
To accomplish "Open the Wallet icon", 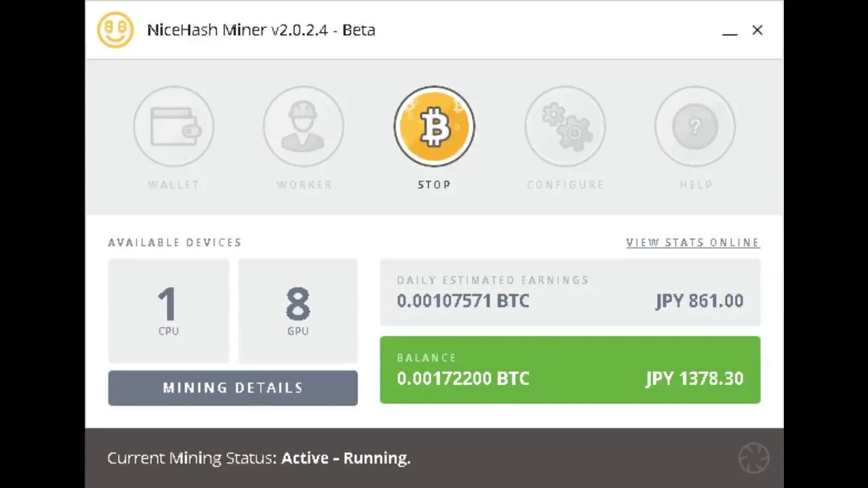I will point(174,126).
